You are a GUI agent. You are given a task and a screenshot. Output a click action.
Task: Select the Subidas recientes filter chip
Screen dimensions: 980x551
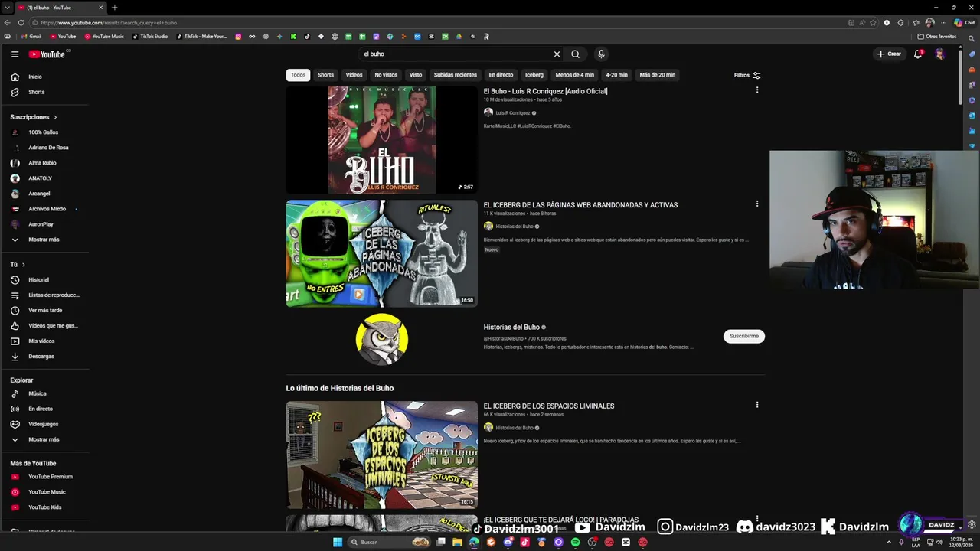(x=455, y=75)
